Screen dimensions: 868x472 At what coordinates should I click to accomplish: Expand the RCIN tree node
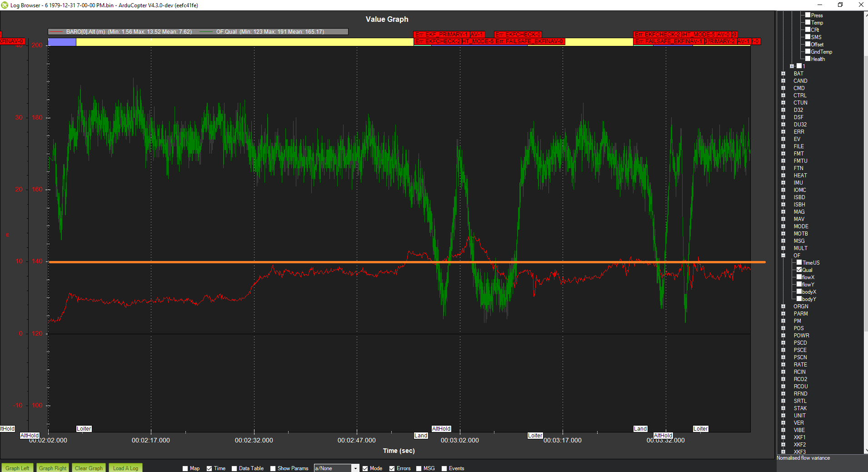[783, 372]
